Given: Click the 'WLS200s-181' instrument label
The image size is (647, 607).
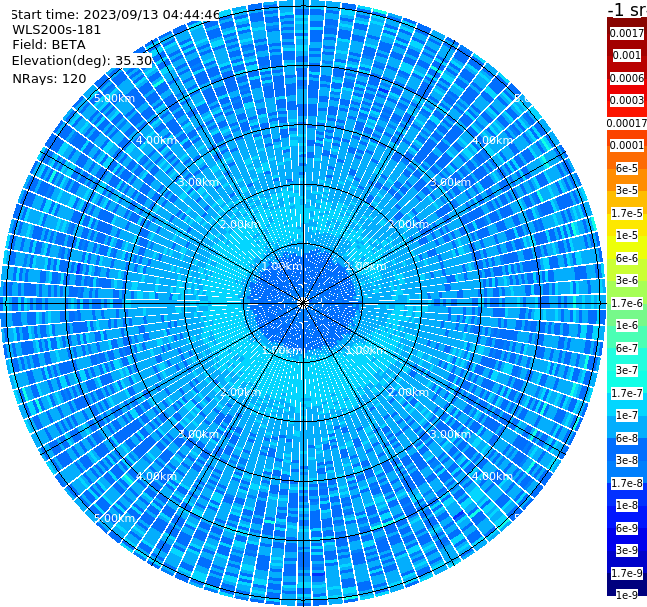Looking at the screenshot, I should 57,30.
